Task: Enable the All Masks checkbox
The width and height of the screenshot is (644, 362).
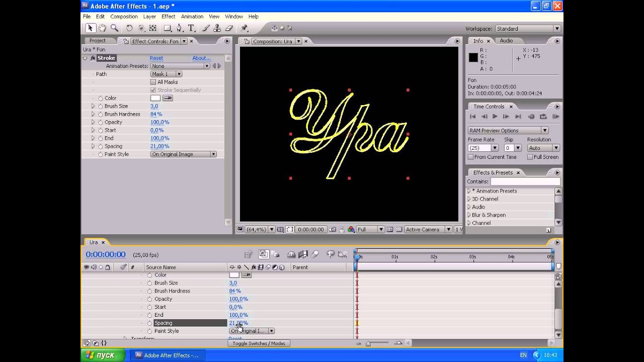Action: click(x=153, y=82)
